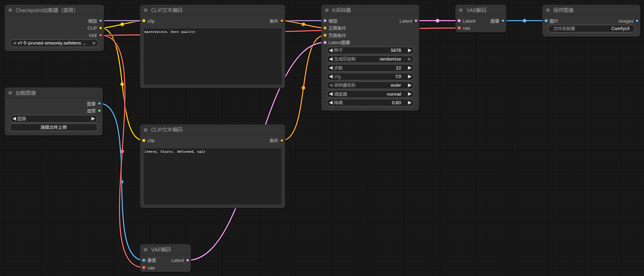The image size is (644, 276).
Task: Click the 图像 output socket on VAE解码
Action: click(503, 21)
